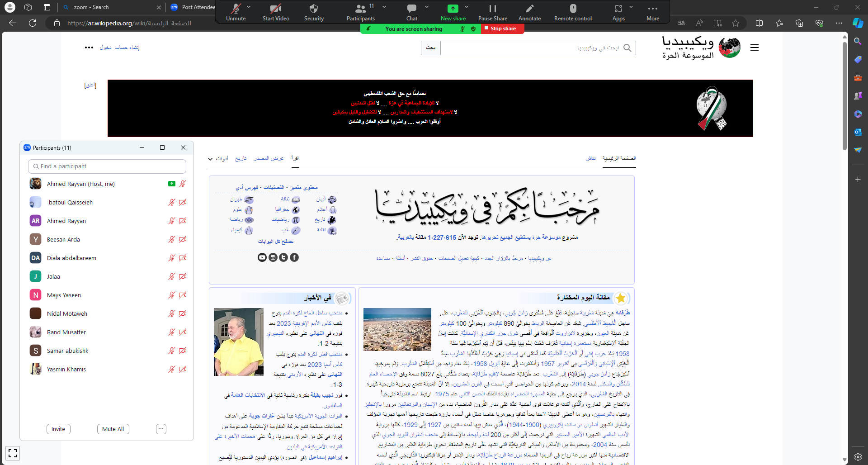
Task: Select the Annotate tool
Action: tap(529, 11)
